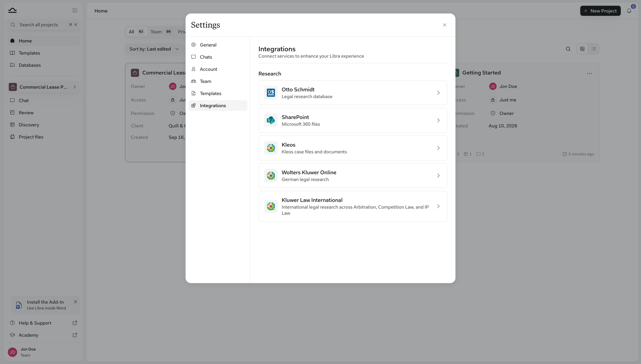641x364 pixels.
Task: Go to Home in sidebar
Action: 44,41
